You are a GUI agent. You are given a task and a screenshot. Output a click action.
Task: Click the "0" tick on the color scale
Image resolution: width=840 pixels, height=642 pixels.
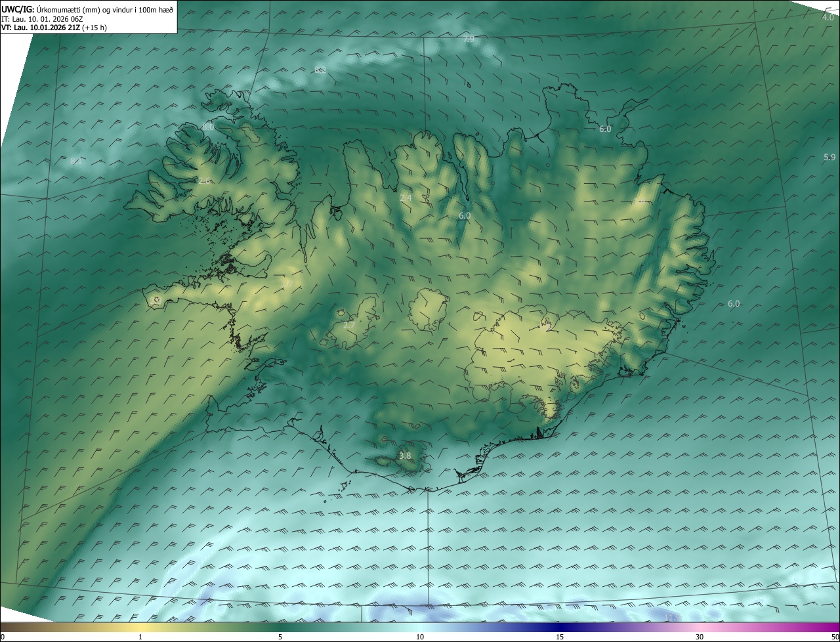[3, 637]
